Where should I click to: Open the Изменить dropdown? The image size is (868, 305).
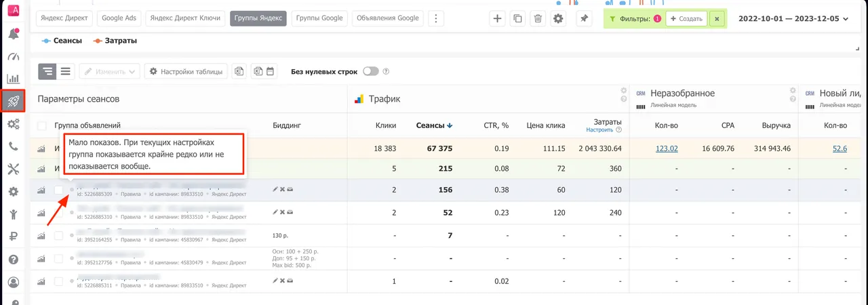click(110, 71)
